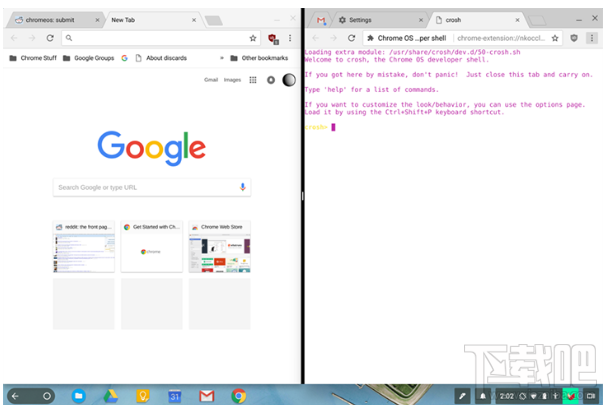Open the Google Groups bookmark folder
Image resolution: width=604 pixels, height=405 pixels.
click(x=89, y=58)
